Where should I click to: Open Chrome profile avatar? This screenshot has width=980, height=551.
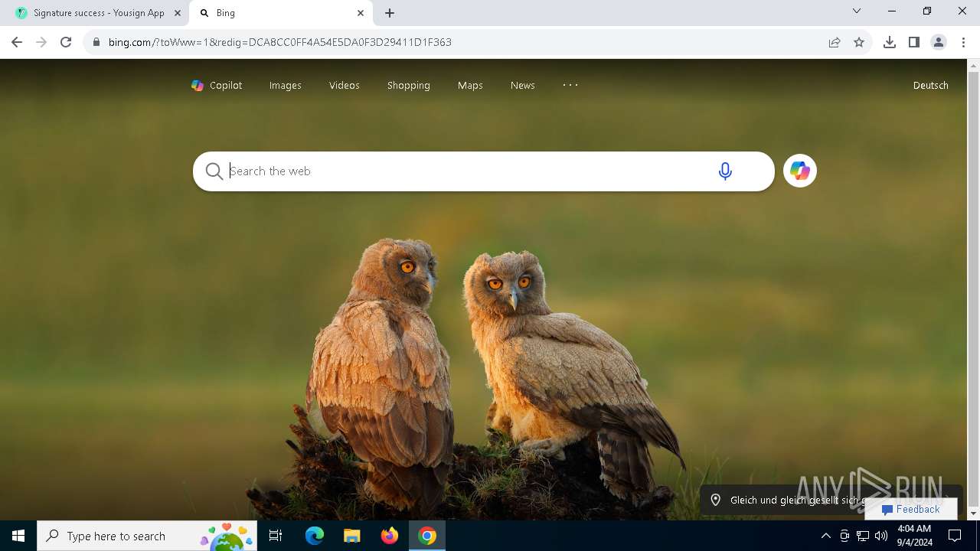[x=939, y=42]
